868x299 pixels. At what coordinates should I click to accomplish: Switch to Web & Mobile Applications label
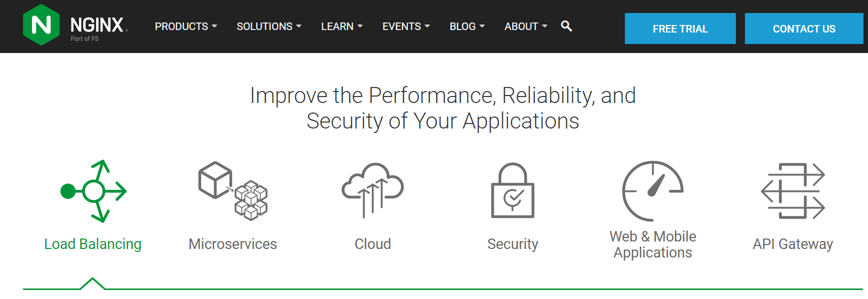[653, 244]
